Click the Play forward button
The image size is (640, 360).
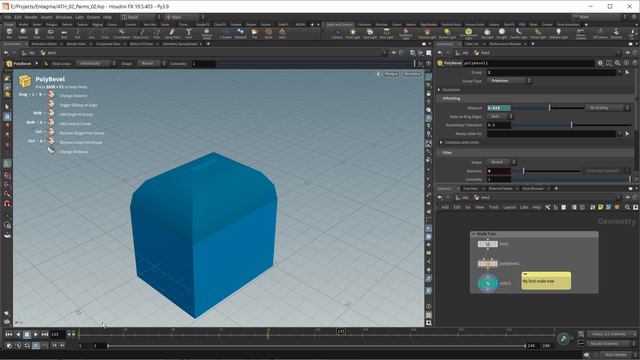[36, 334]
